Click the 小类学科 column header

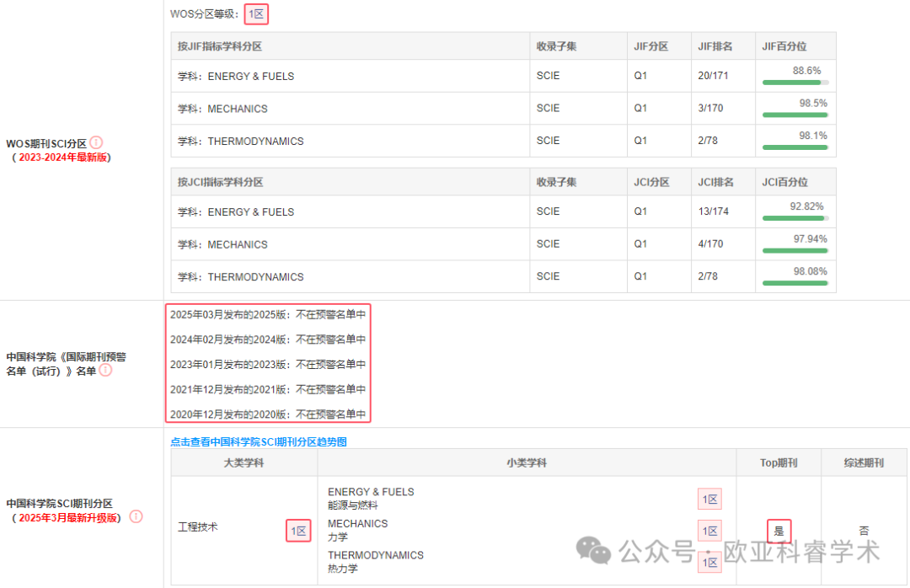tap(527, 462)
